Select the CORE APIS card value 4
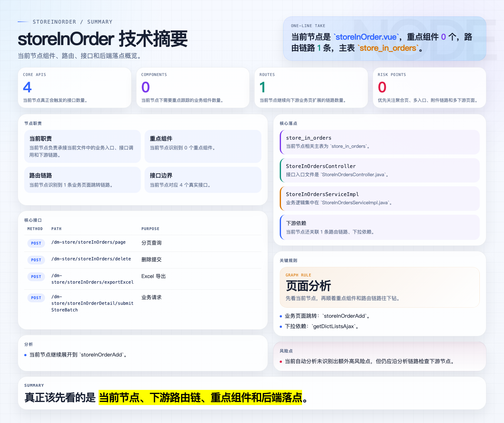 tap(27, 87)
